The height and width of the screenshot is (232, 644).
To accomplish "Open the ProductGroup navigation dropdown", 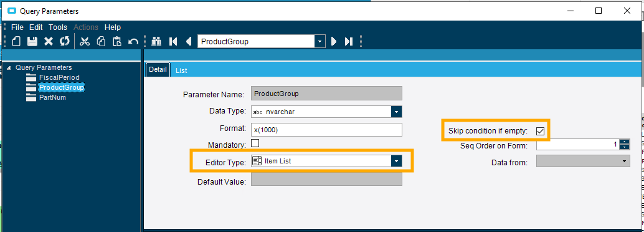I will [x=320, y=42].
